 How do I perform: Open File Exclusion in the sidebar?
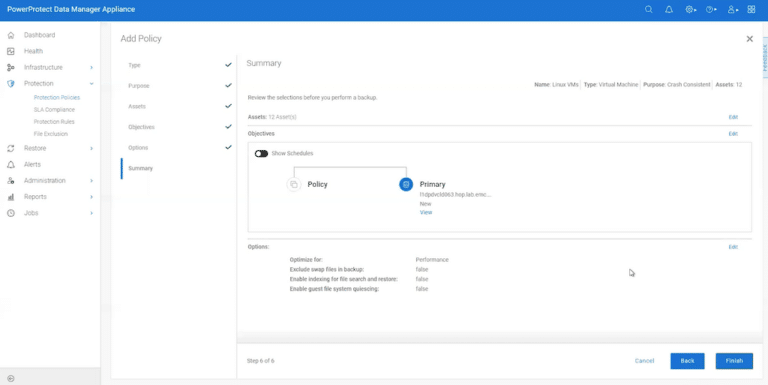point(50,134)
